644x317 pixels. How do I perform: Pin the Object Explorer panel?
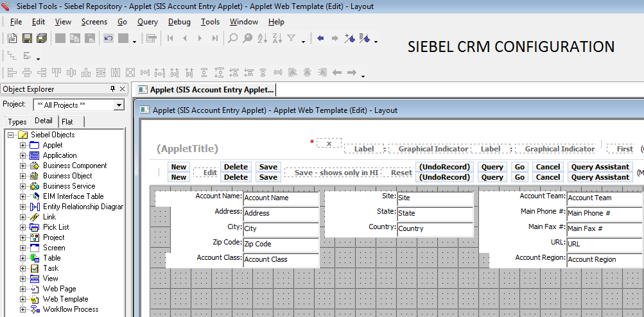point(112,89)
